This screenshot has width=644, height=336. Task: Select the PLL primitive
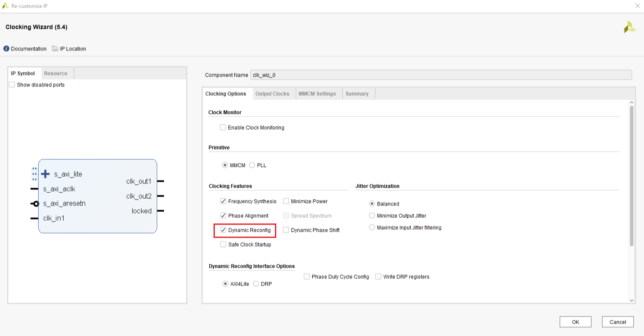[252, 165]
